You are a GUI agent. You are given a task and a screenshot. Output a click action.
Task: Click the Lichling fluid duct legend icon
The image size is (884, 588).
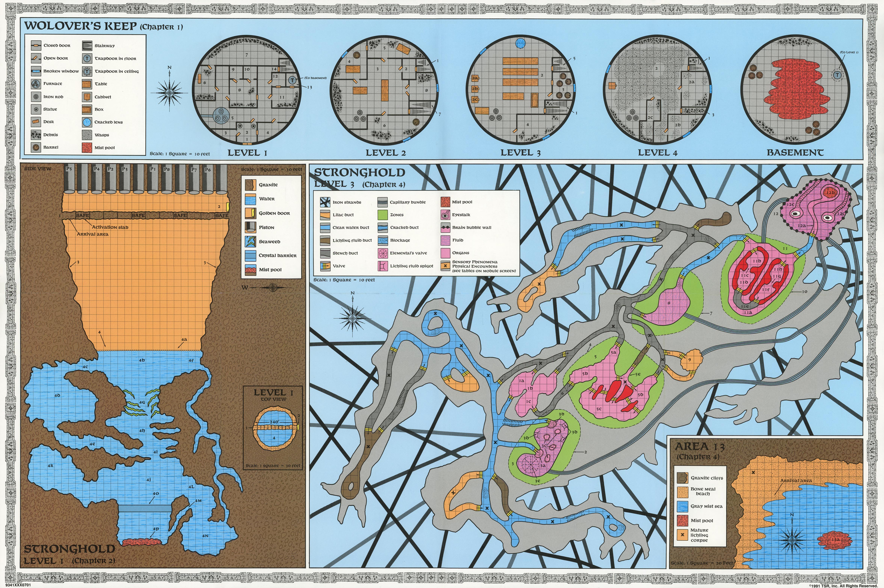[x=325, y=240]
